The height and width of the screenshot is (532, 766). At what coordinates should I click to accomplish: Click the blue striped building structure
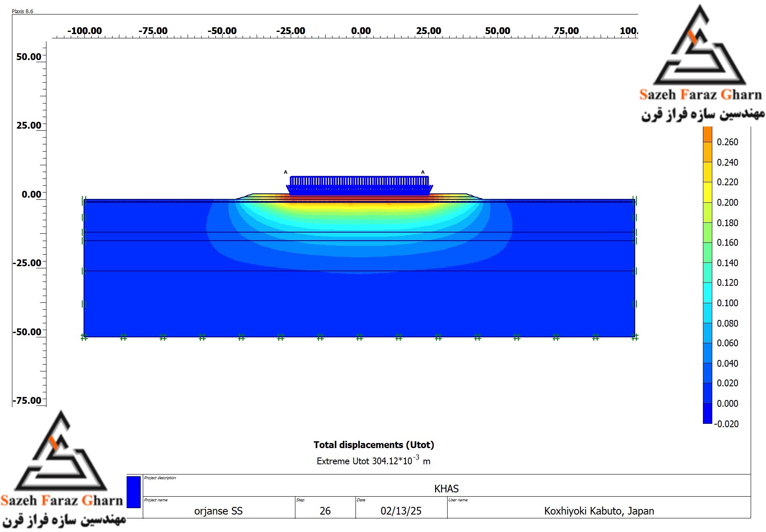(359, 186)
